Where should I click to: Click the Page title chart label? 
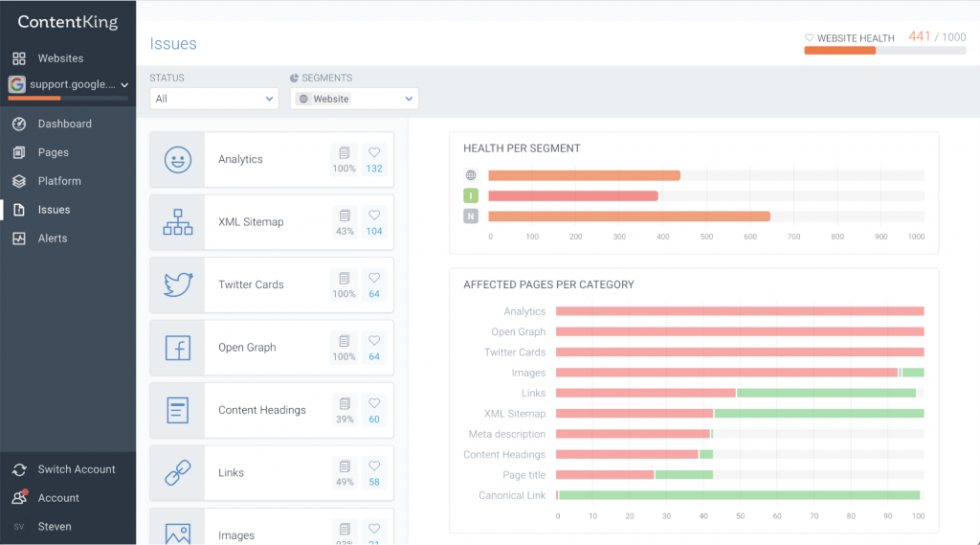tap(523, 475)
